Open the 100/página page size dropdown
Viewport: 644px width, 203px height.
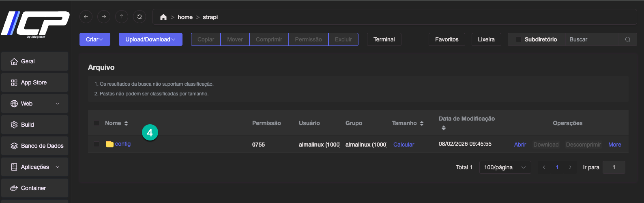(505, 167)
